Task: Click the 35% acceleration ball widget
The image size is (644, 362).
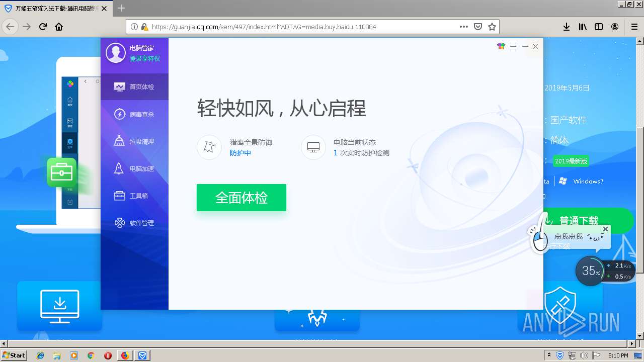Action: click(590, 271)
